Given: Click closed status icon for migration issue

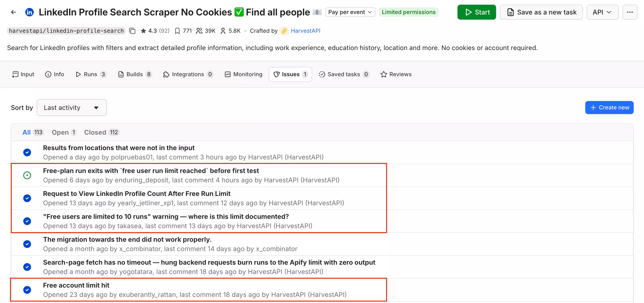Looking at the screenshot, I should tap(27, 244).
